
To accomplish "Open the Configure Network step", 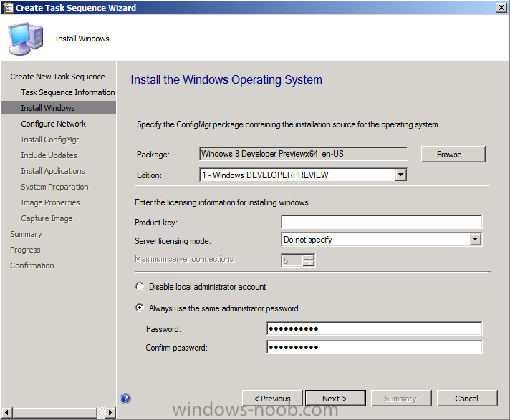I will (x=53, y=124).
